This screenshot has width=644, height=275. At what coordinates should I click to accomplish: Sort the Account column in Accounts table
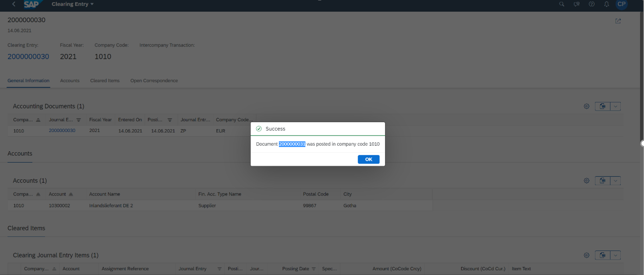coord(71,194)
